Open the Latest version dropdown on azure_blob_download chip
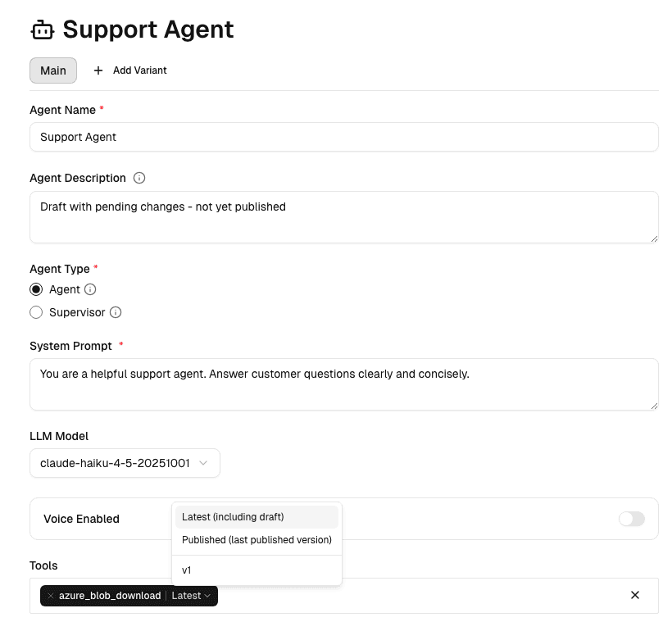The image size is (672, 631). point(190,596)
